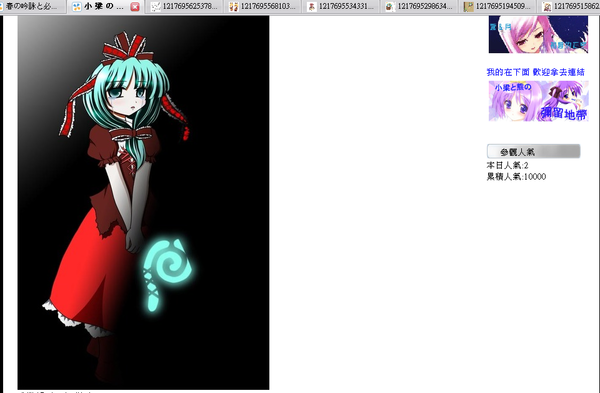Click favicon of tab 1217695298634
Image resolution: width=600 pixels, height=393 pixels.
[390, 7]
